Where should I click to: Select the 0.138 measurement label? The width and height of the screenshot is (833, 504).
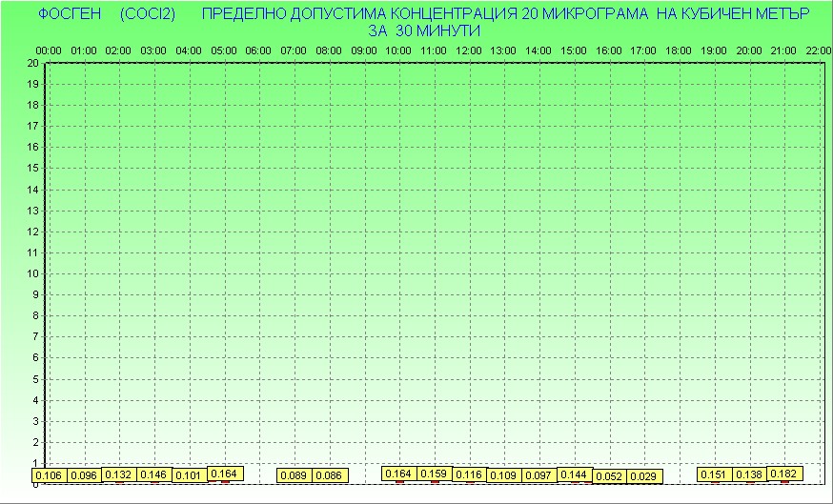(x=749, y=474)
